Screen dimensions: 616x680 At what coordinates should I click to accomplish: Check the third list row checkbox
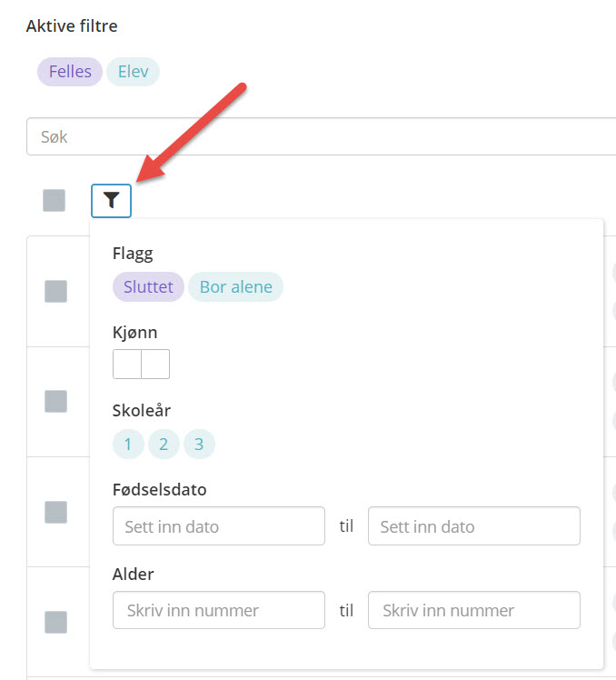coord(56,512)
